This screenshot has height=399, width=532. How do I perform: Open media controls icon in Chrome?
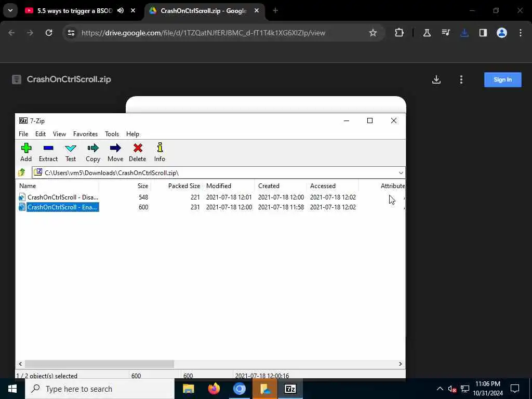(446, 33)
